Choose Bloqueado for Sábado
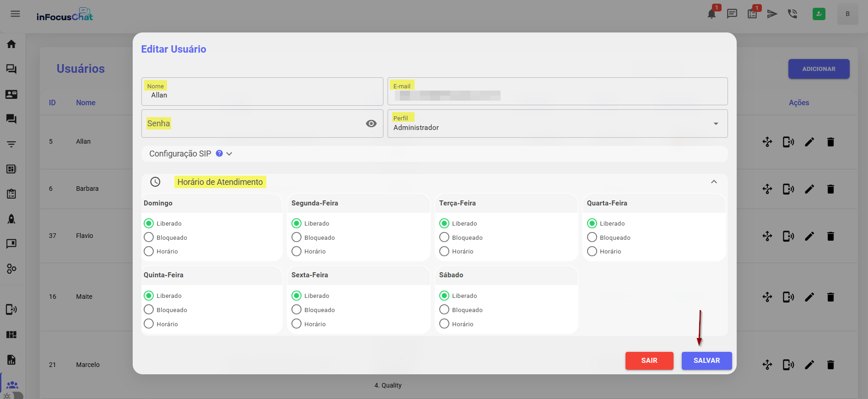This screenshot has width=868, height=399. pos(444,310)
